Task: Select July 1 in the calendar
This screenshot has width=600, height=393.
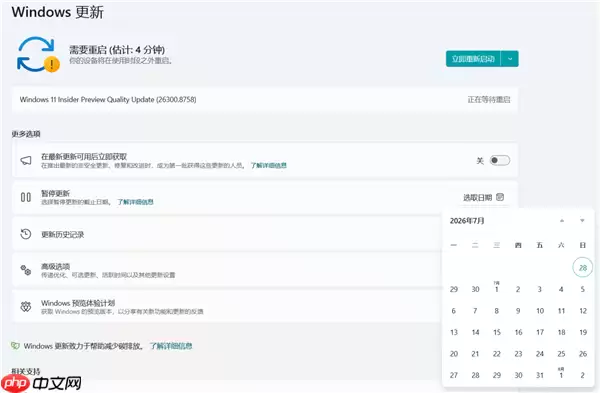Action: (496, 289)
